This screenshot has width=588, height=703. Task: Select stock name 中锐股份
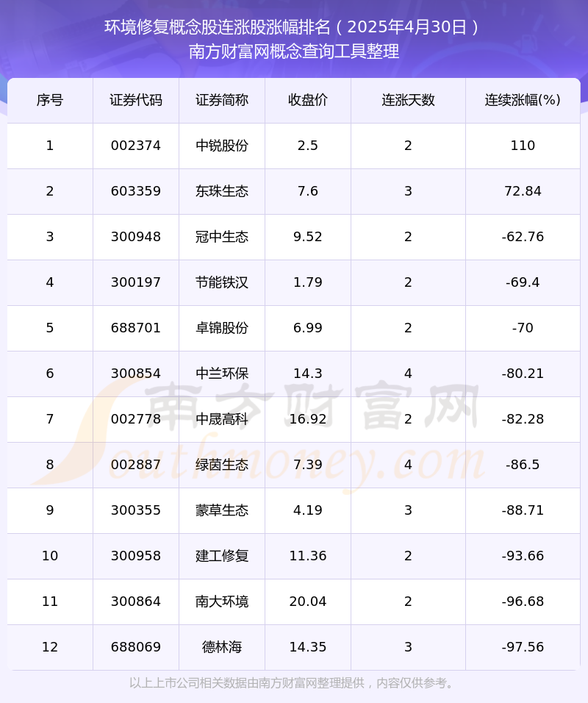tap(222, 146)
